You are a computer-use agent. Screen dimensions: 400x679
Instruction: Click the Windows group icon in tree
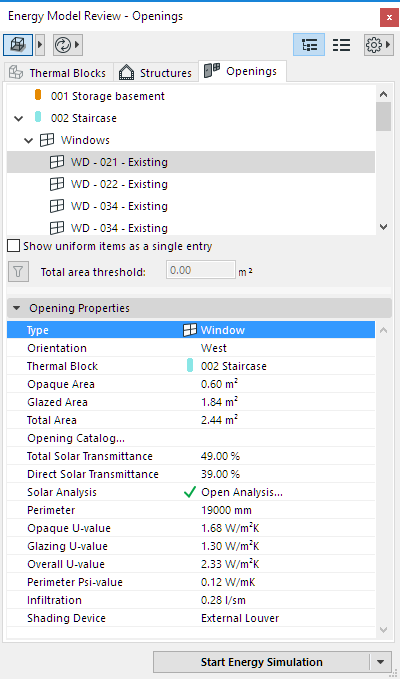click(47, 140)
